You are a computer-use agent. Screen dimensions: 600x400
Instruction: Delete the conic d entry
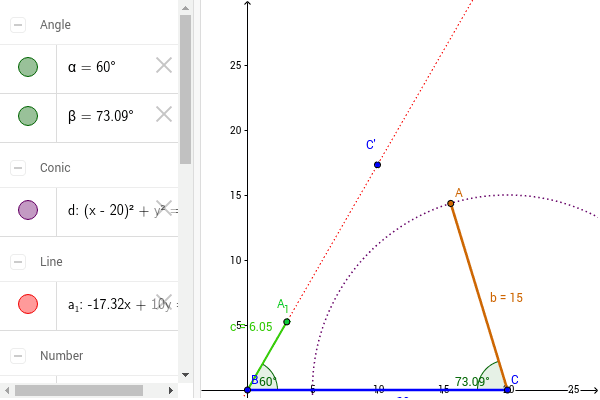tap(164, 208)
